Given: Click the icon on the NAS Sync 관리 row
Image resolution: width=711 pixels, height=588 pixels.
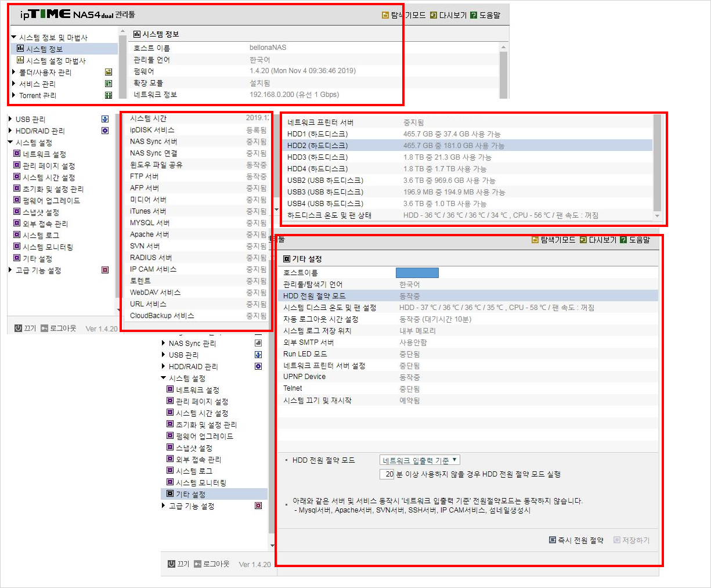Looking at the screenshot, I should pos(258,343).
